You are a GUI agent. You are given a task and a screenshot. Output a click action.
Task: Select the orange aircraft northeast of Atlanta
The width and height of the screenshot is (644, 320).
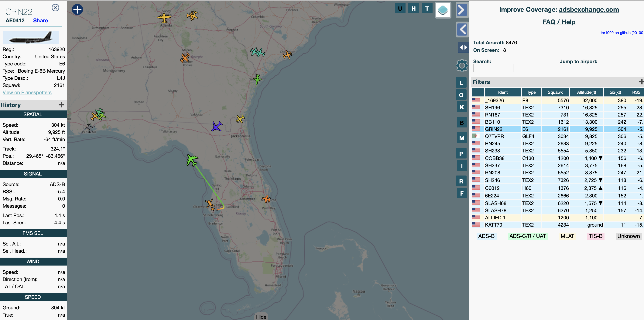click(x=192, y=16)
